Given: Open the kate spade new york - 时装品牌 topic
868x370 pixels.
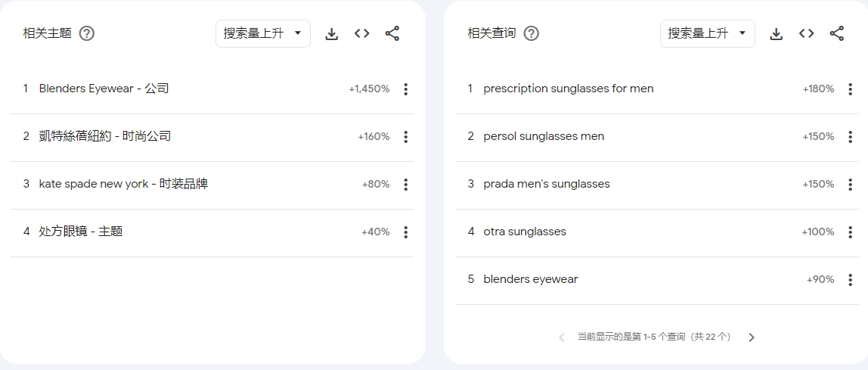Looking at the screenshot, I should [123, 184].
